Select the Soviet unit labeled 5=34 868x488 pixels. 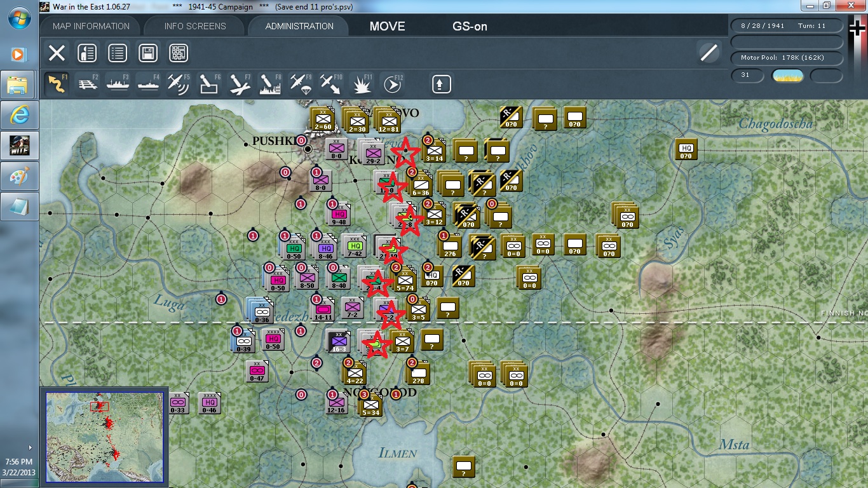[x=371, y=405]
